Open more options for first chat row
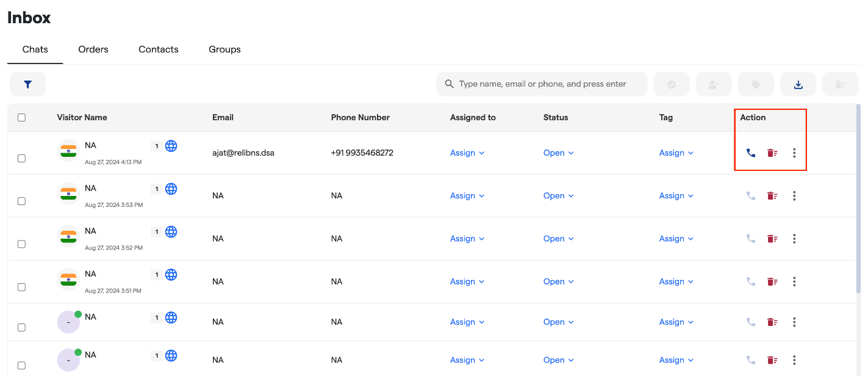Image resolution: width=868 pixels, height=376 pixels. coord(794,153)
